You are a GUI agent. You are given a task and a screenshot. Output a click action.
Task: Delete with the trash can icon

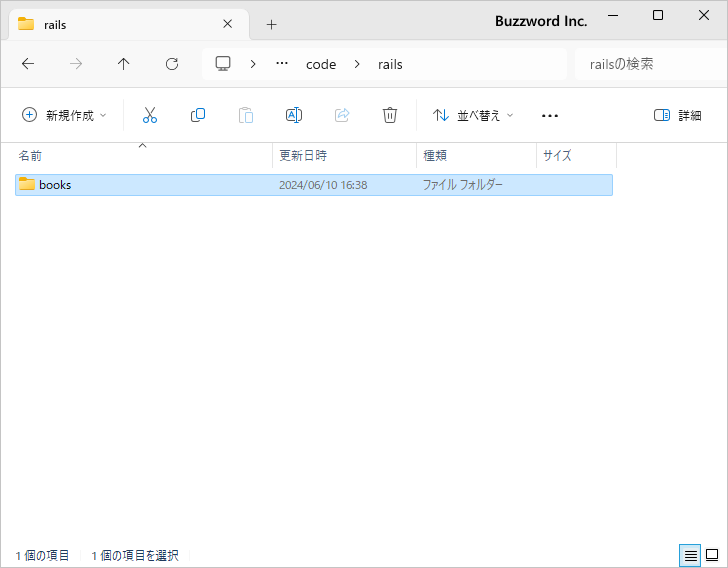point(390,115)
